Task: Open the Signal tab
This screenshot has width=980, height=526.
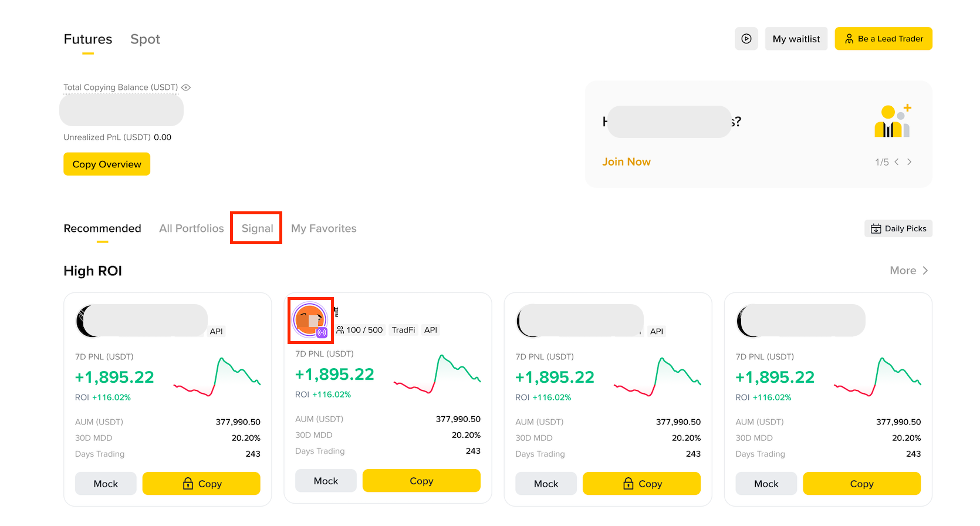Action: (257, 228)
